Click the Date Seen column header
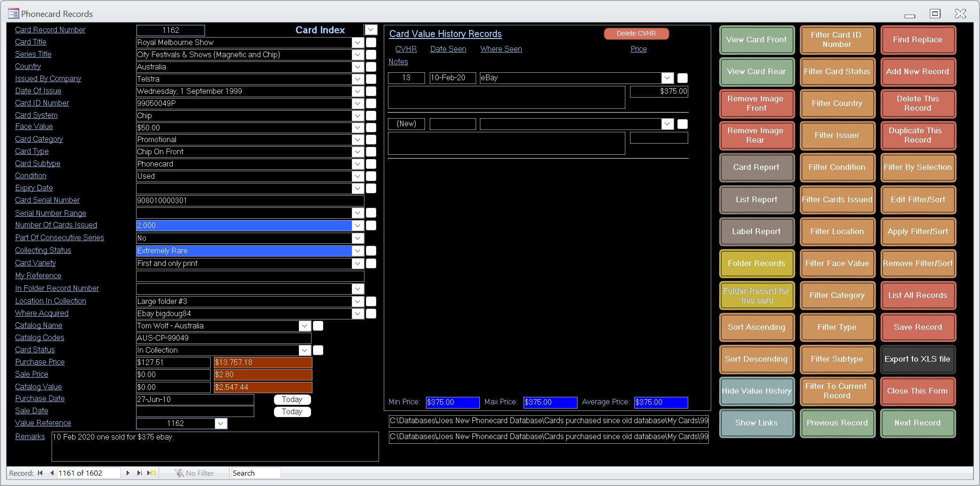980x486 pixels. 448,49
